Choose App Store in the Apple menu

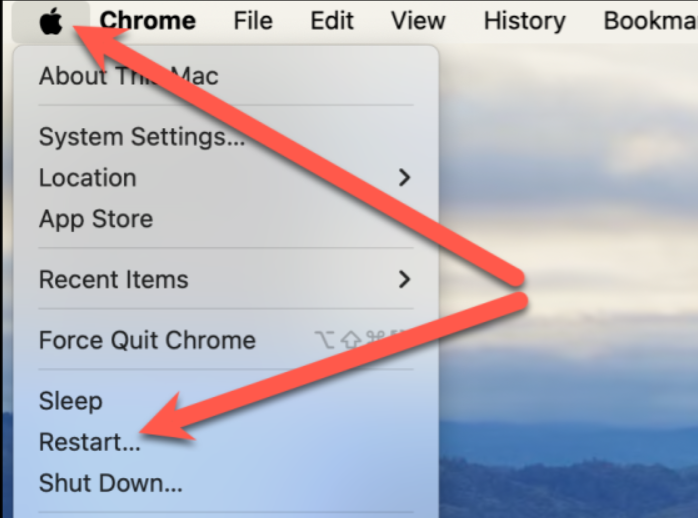[96, 219]
